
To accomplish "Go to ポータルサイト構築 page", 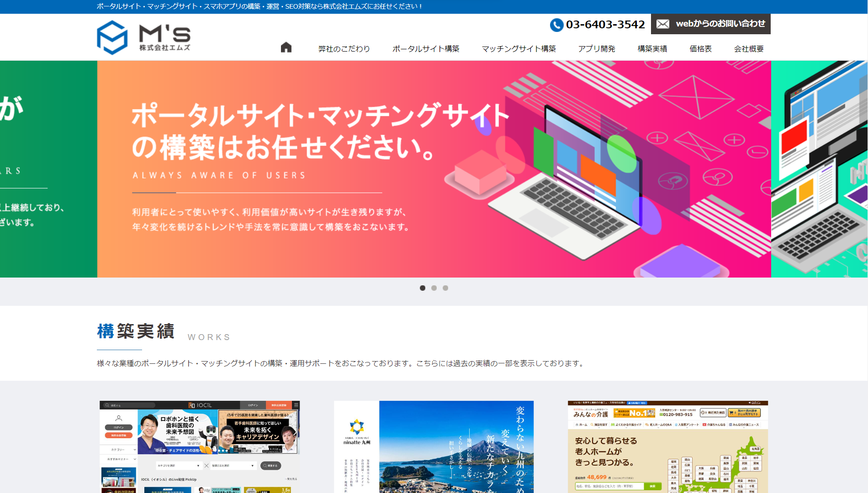I will tap(426, 49).
